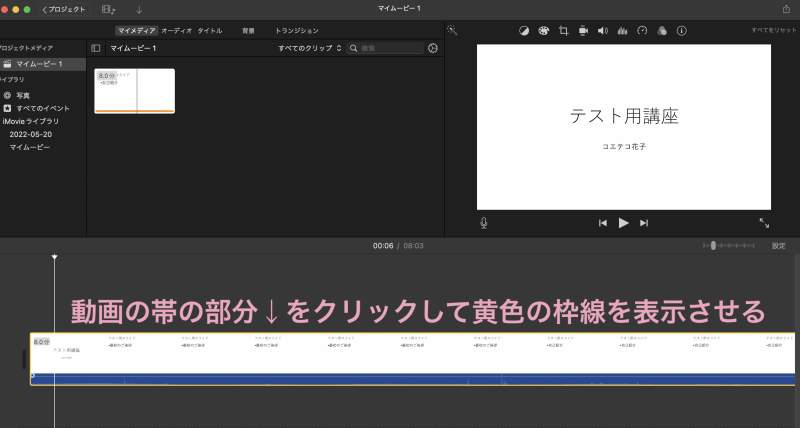Click the viewer preview showing テスト用講座
800x428 pixels.
tap(623, 127)
